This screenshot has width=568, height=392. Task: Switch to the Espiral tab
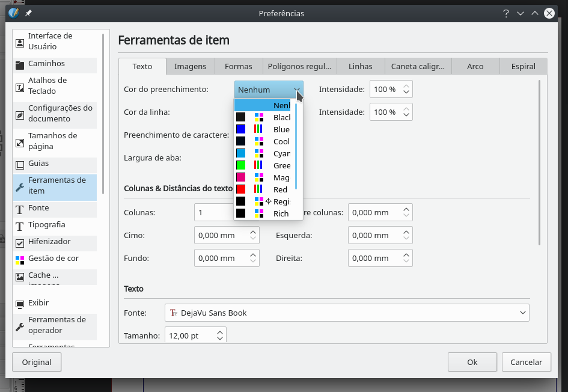(x=523, y=66)
